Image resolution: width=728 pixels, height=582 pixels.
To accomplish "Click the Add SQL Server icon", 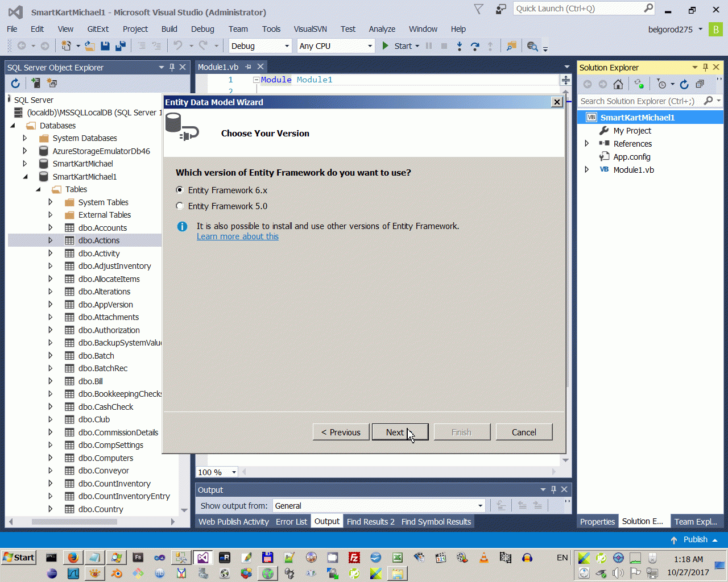I will pyautogui.click(x=36, y=84).
